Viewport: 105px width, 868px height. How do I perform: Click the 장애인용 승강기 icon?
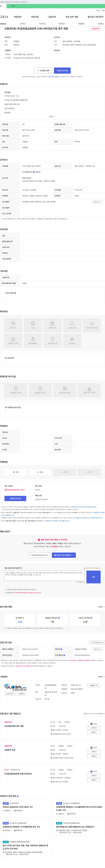(40, 390)
